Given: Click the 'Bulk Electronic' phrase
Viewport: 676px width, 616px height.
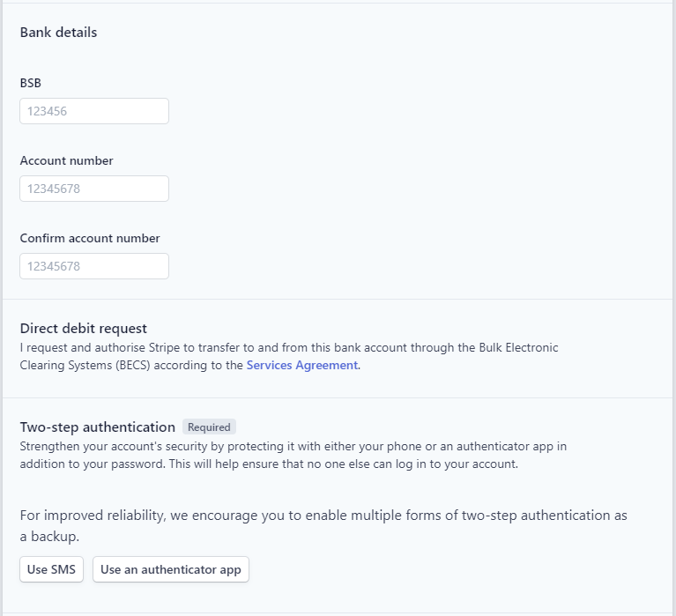Looking at the screenshot, I should pos(518,347).
